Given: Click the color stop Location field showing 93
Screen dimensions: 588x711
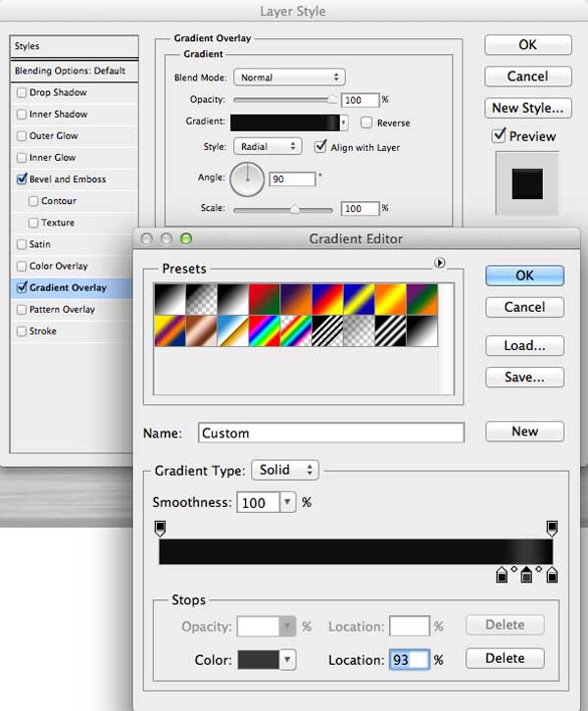Looking at the screenshot, I should tap(409, 660).
